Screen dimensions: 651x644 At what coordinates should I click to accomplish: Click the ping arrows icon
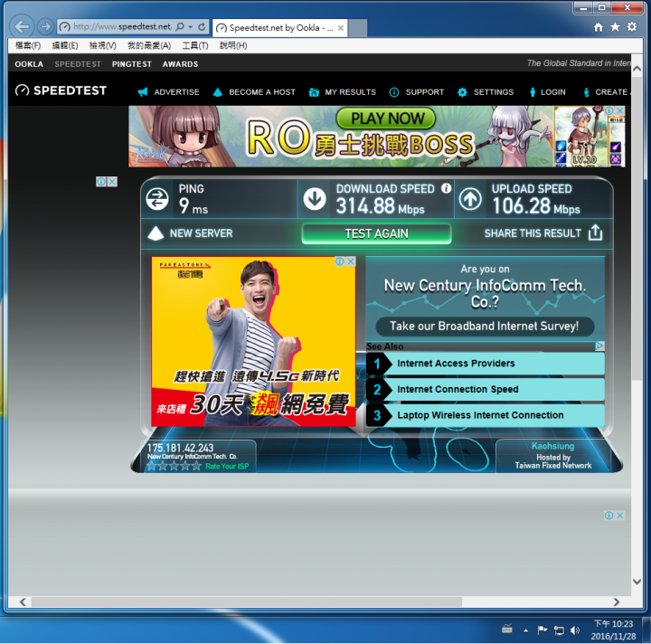157,199
